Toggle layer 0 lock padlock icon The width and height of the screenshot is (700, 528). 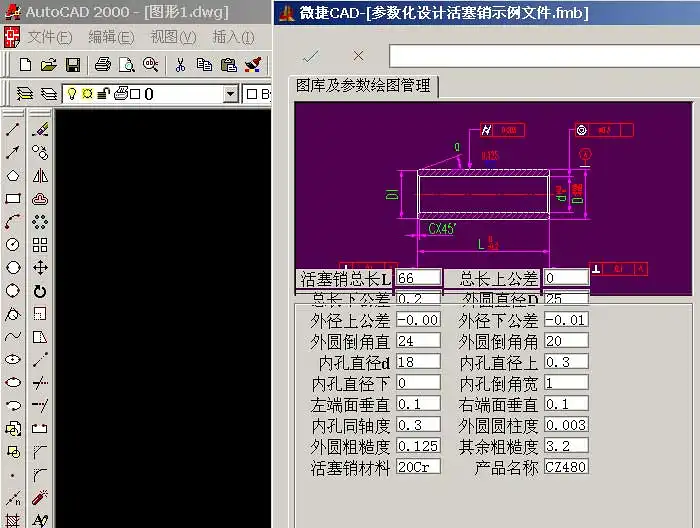[x=104, y=94]
